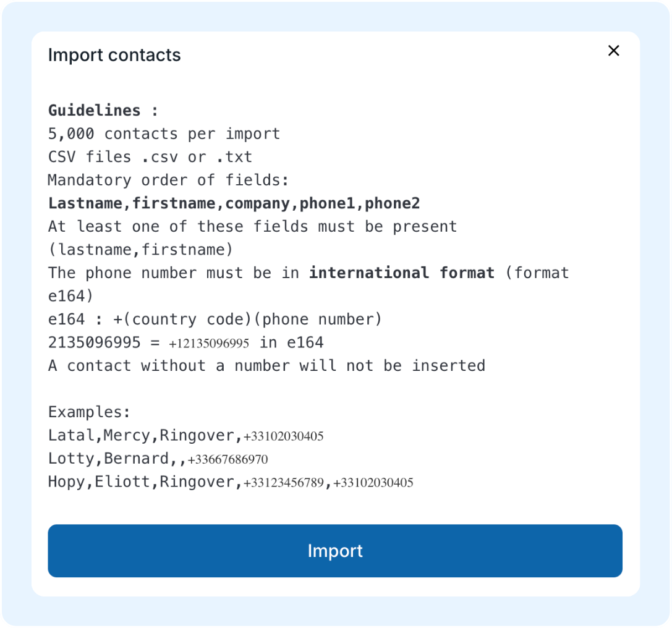Click the Import contacts dialog title
Screen dimensions: 672x628
pyautogui.click(x=114, y=55)
